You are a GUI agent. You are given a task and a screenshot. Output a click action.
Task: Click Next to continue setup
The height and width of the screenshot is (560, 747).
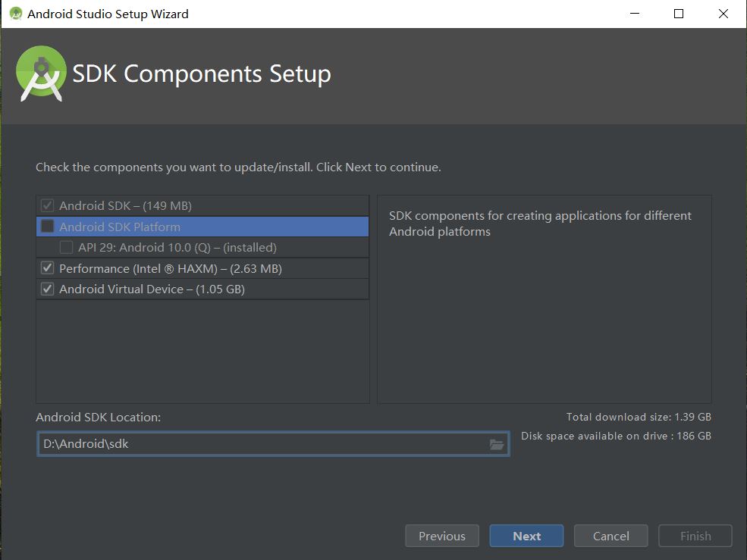pos(526,537)
